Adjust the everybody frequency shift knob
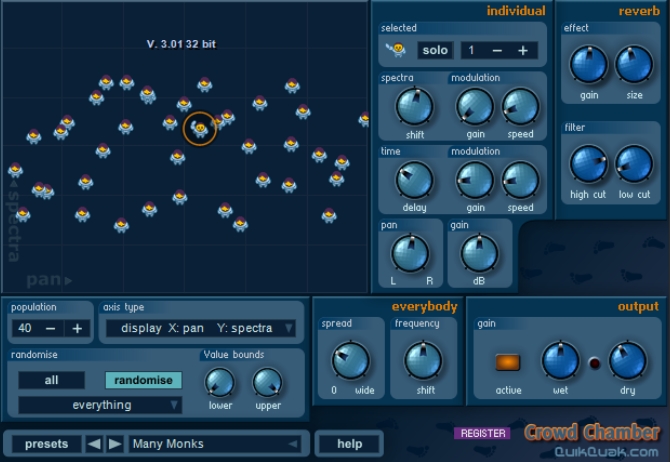Image resolution: width=670 pixels, height=462 pixels. [423, 360]
